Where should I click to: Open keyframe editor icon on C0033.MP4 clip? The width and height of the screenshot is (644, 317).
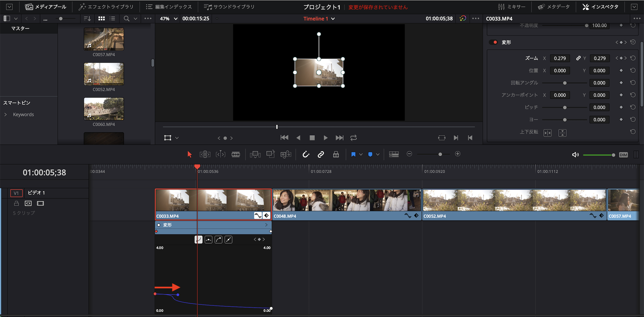(267, 215)
